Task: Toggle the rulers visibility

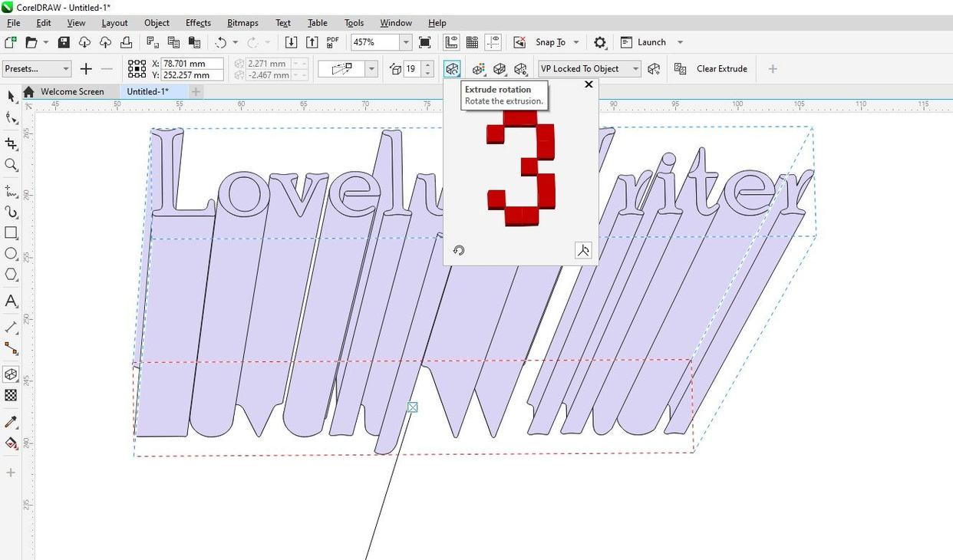Action: (450, 42)
